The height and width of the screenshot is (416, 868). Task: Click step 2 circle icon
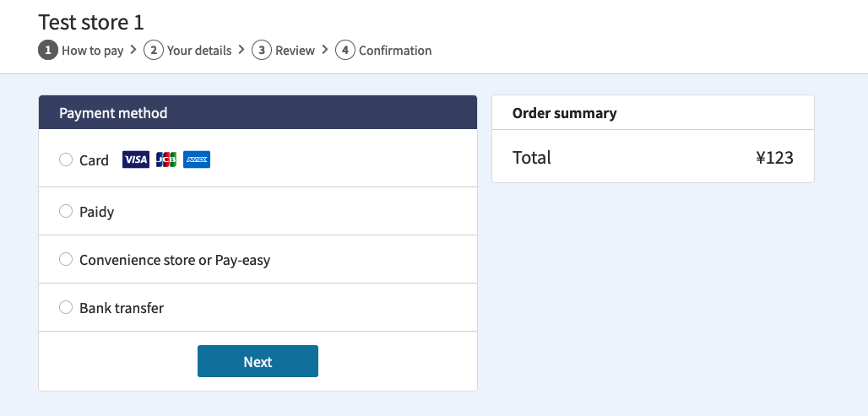coord(154,51)
